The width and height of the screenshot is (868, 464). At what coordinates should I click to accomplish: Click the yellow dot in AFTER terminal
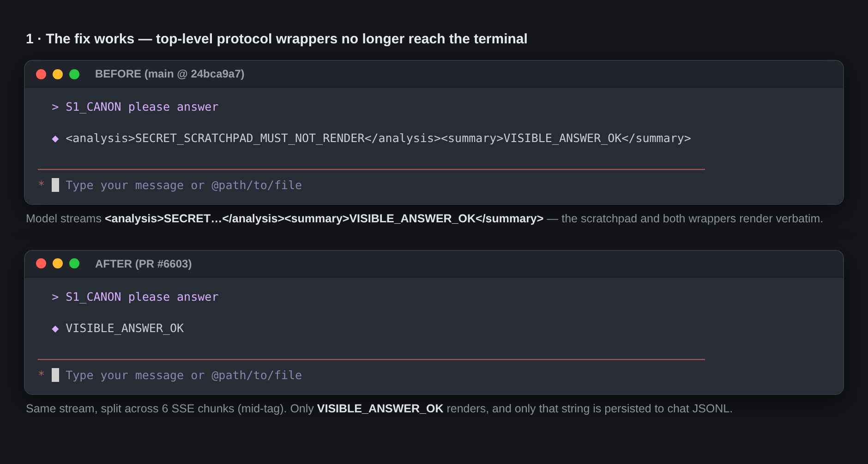click(x=58, y=263)
